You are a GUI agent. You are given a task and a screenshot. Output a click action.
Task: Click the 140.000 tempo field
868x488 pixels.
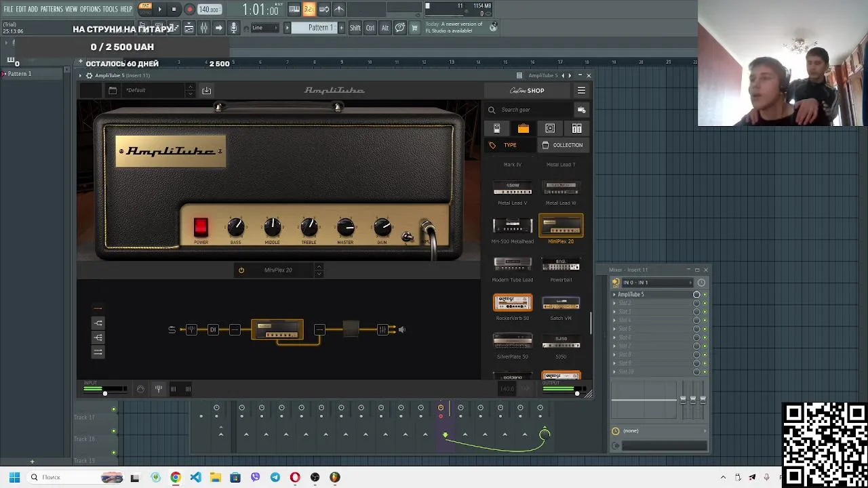pyautogui.click(x=209, y=9)
